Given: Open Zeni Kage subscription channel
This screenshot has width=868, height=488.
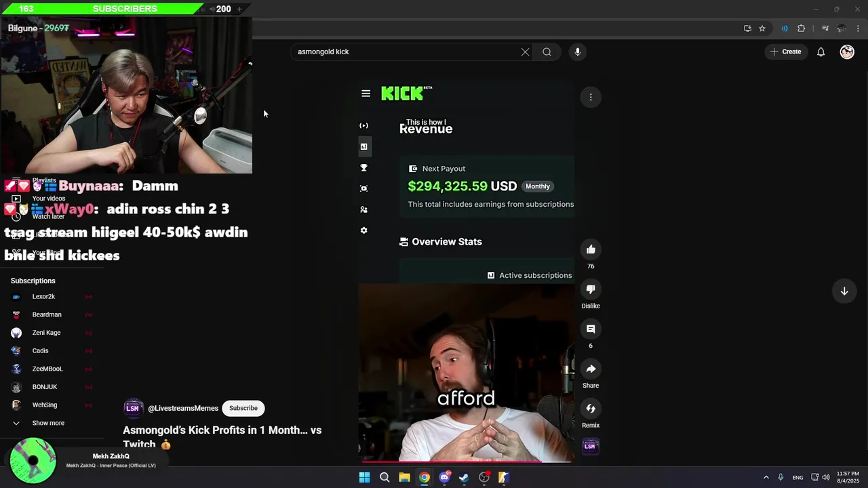Looking at the screenshot, I should (x=46, y=333).
